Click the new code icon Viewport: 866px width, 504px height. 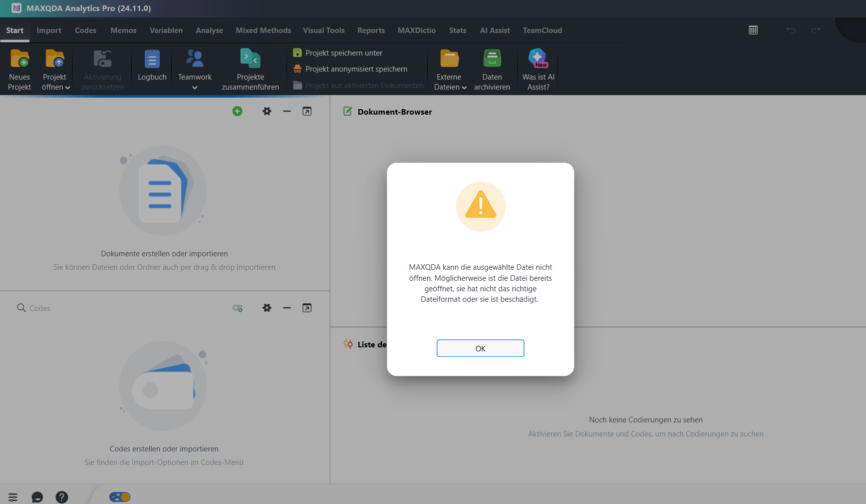pos(237,308)
